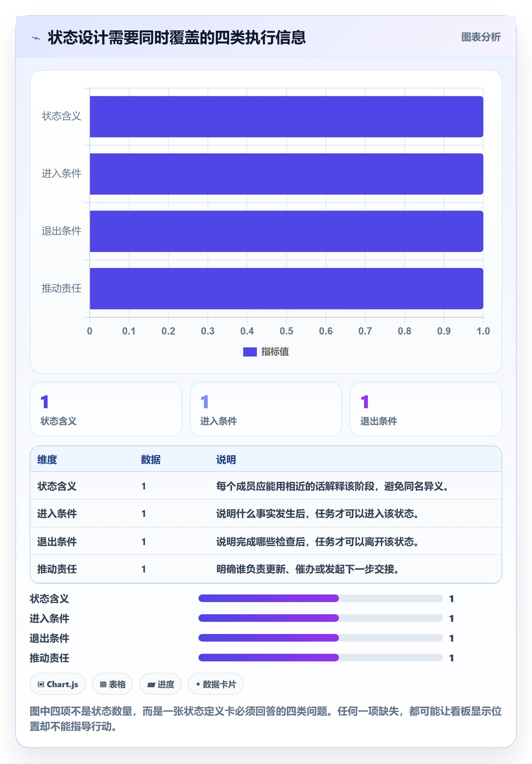Select the Chart.js tag chip
This screenshot has height=764, width=532.
coord(58,684)
